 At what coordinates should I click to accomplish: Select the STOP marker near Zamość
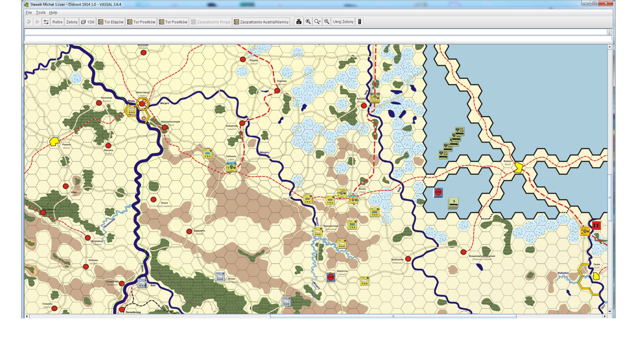click(331, 276)
